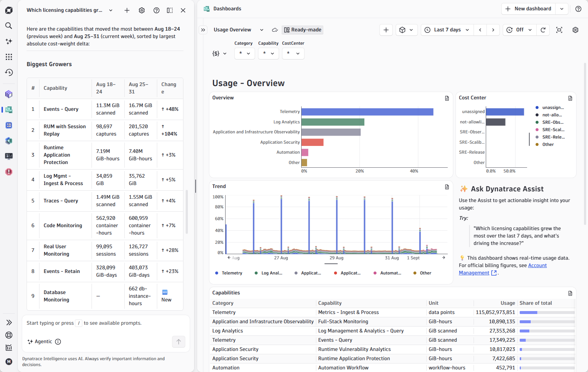The height and width of the screenshot is (372, 588).
Task: Go to the previous timeframe arrow
Action: (480, 30)
